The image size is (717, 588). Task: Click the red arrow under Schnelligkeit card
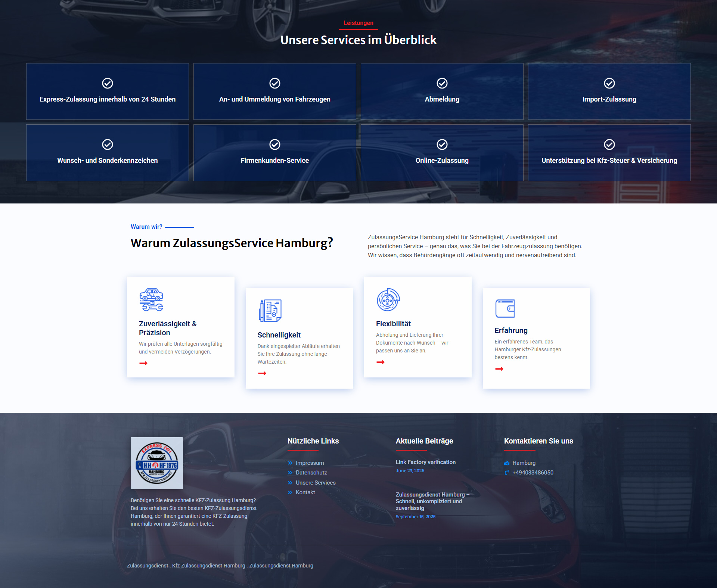(x=262, y=373)
